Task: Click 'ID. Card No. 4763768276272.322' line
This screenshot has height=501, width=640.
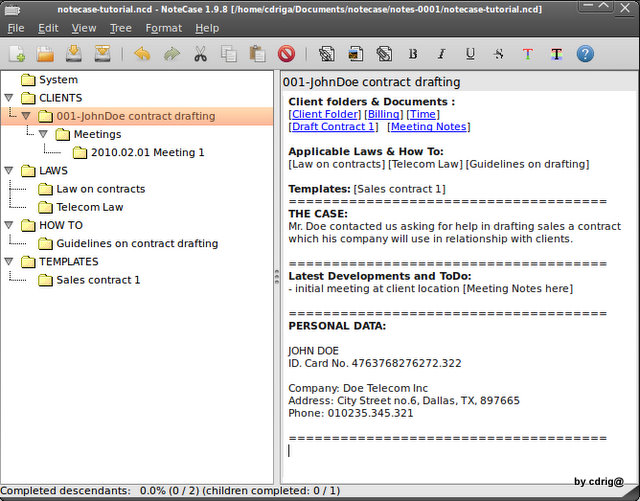Action: click(375, 363)
